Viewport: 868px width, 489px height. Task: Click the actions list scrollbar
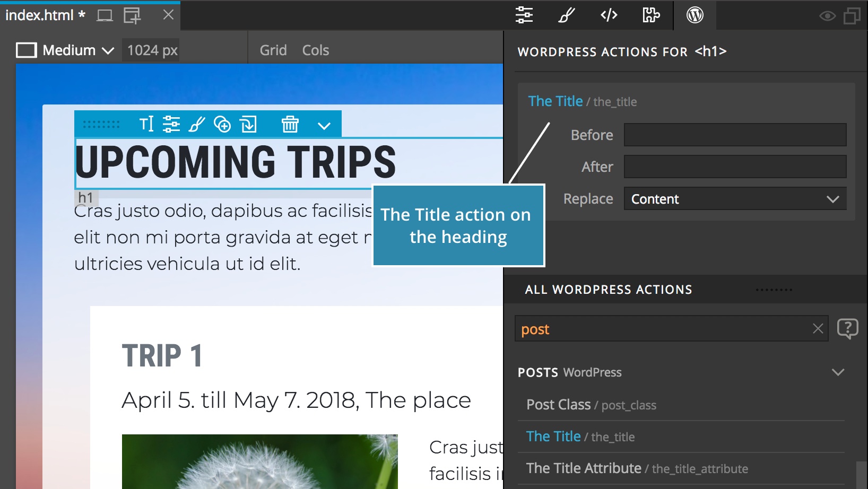(862, 475)
